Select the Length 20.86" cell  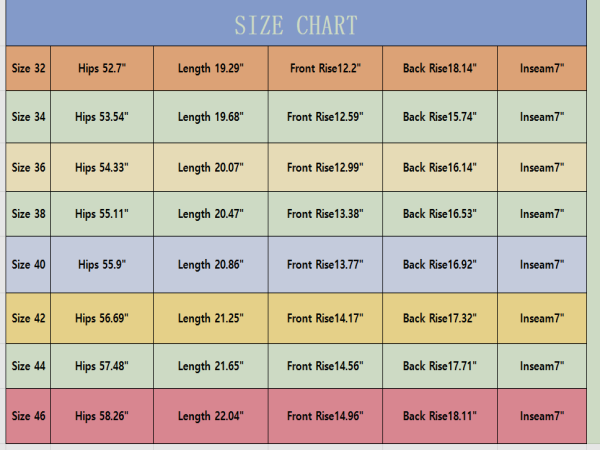point(211,264)
